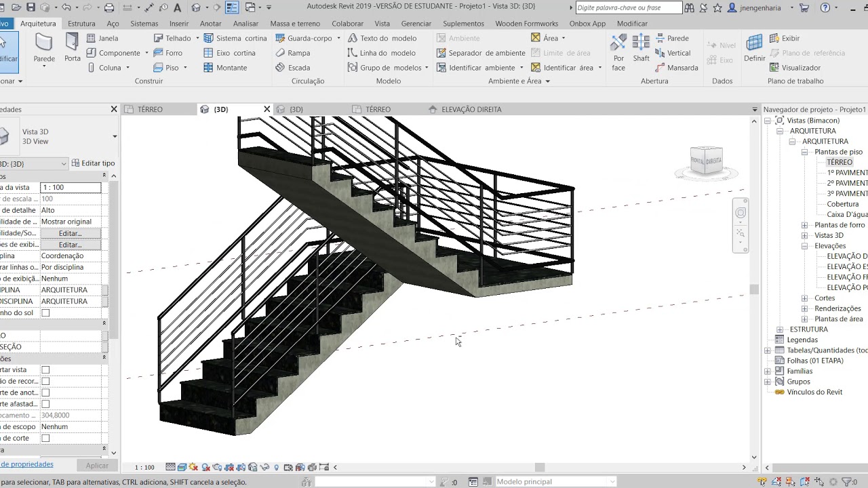Image resolution: width=868 pixels, height=488 pixels.
Task: Click the Shaft opening tool
Action: tap(642, 48)
